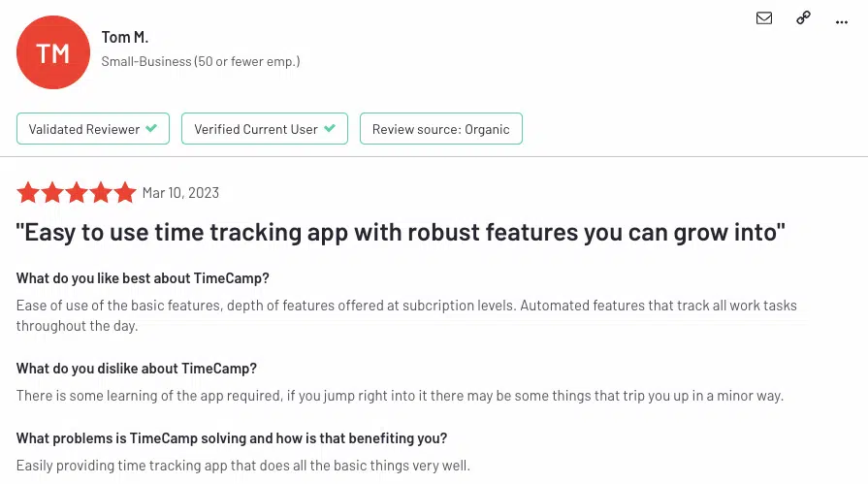Open the three-dot more options menu
Screen dimensions: 868x484
[x=842, y=22]
